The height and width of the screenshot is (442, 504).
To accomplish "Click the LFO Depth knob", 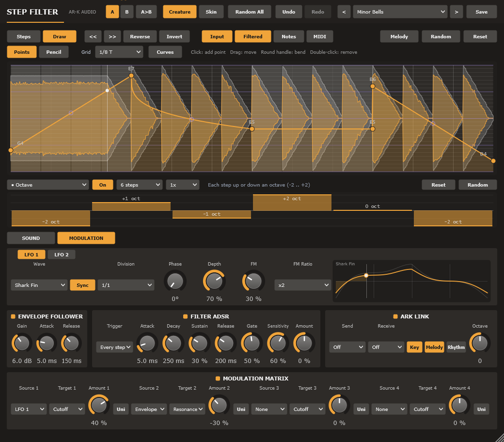I will 214,281.
